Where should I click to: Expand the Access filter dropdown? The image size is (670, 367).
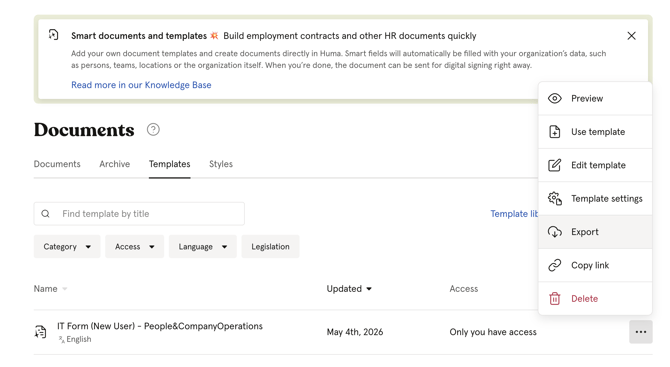pos(135,247)
